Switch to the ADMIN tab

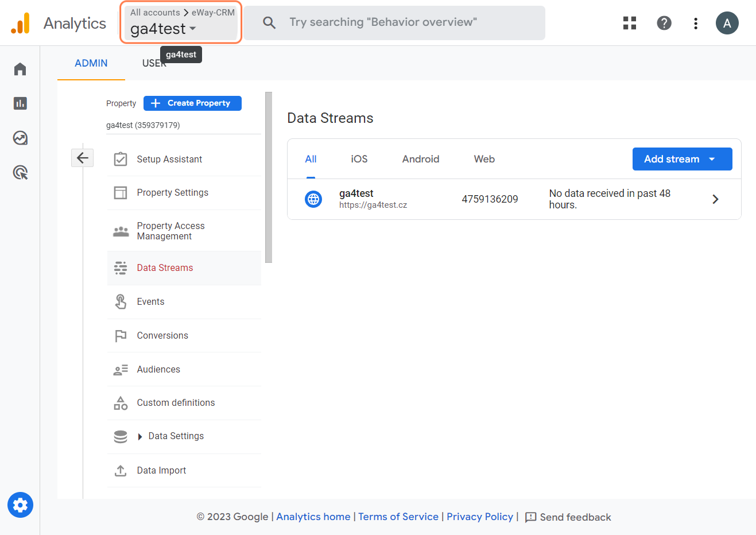pyautogui.click(x=91, y=63)
